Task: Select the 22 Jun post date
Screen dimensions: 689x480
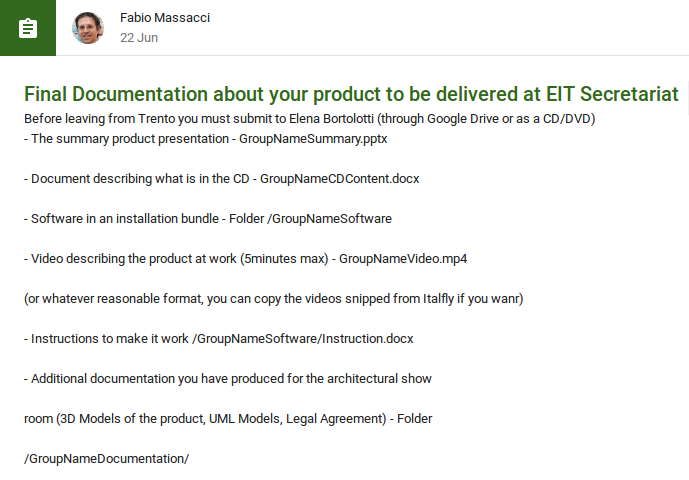Action: pos(139,38)
